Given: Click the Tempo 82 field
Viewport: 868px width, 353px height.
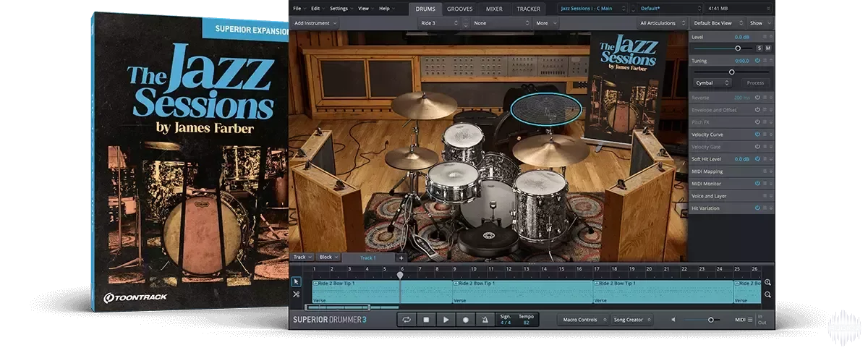Looking at the screenshot, I should coord(526,319).
